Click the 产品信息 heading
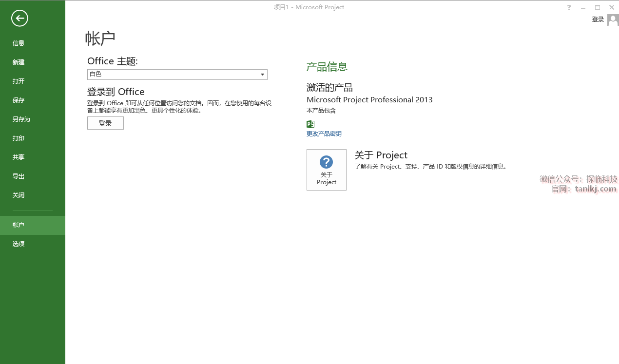This screenshot has height=364, width=619. click(327, 67)
